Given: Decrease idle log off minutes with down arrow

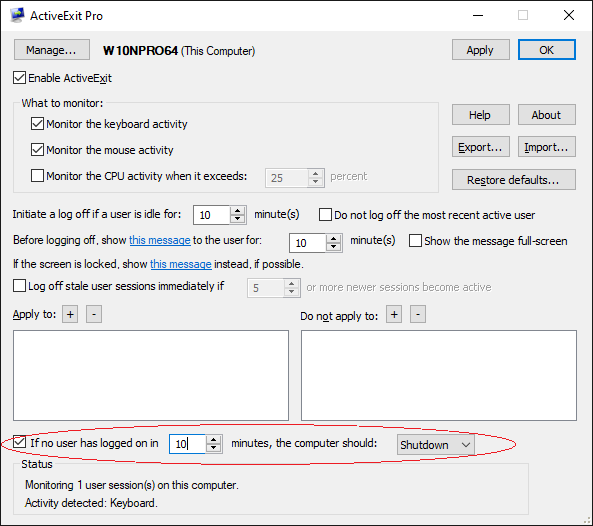Looking at the screenshot, I should 238,219.
